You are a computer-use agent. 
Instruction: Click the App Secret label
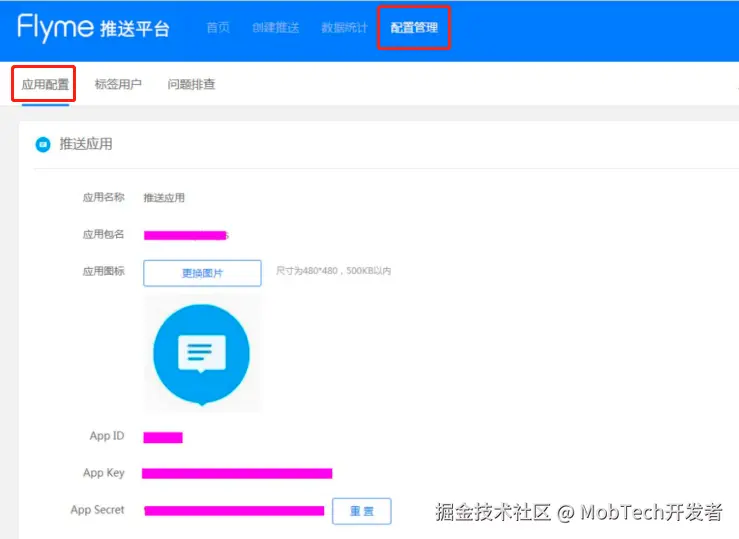point(98,510)
